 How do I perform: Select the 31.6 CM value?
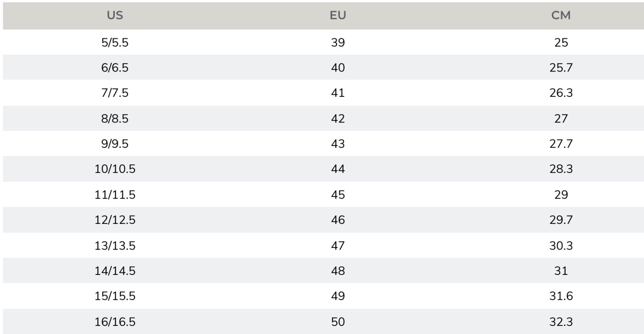[561, 296]
